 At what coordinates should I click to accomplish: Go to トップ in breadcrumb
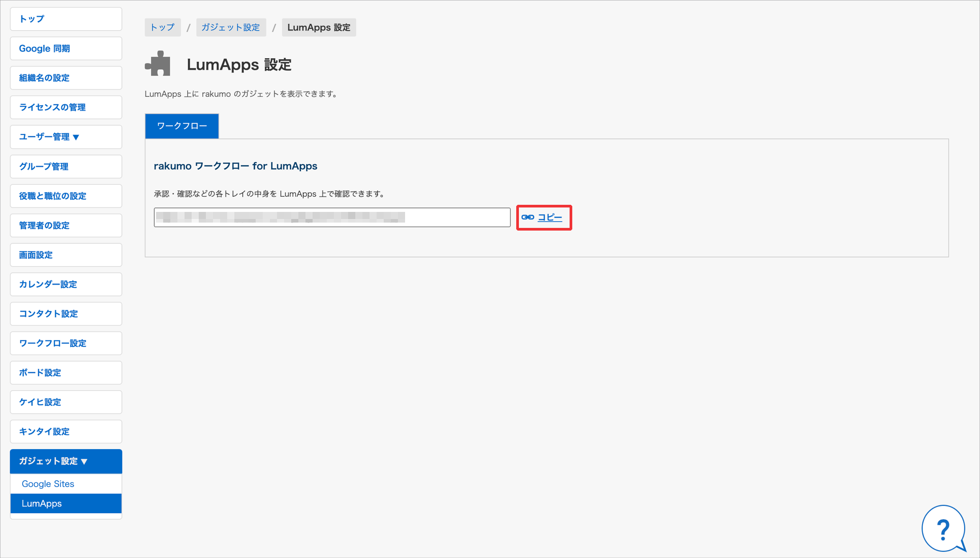coord(162,28)
